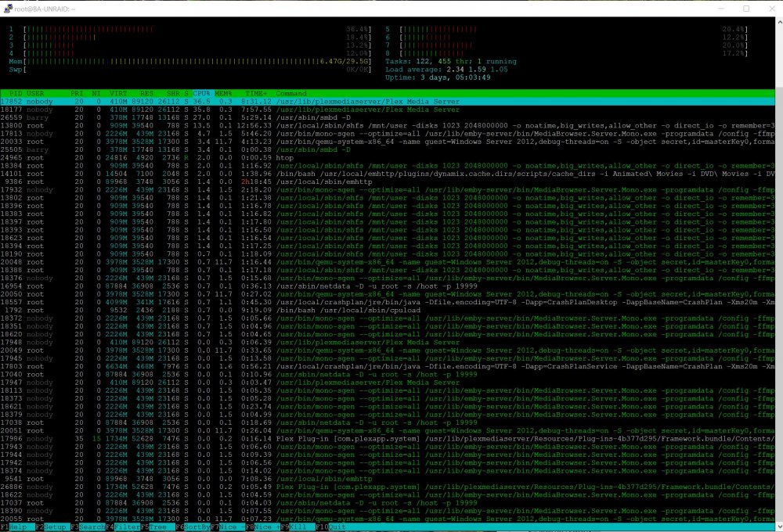Click the PuTTY icon in the title bar
Screen dimensions: 783x532
8,9
